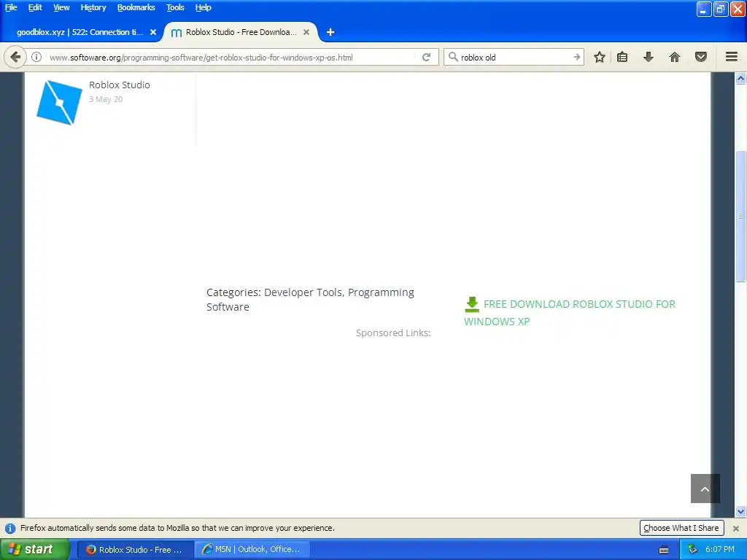The image size is (747, 560).
Task: Click the Free Download Roblox Studio link
Action: pos(570,312)
